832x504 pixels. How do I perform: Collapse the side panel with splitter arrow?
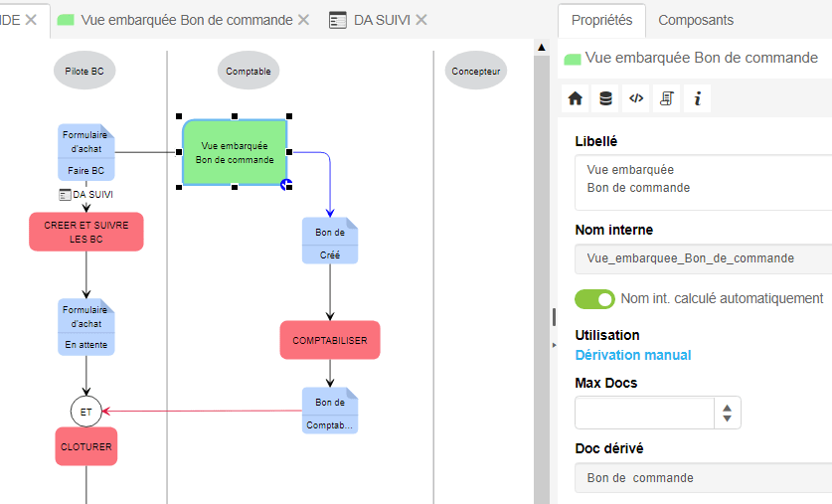click(x=553, y=344)
